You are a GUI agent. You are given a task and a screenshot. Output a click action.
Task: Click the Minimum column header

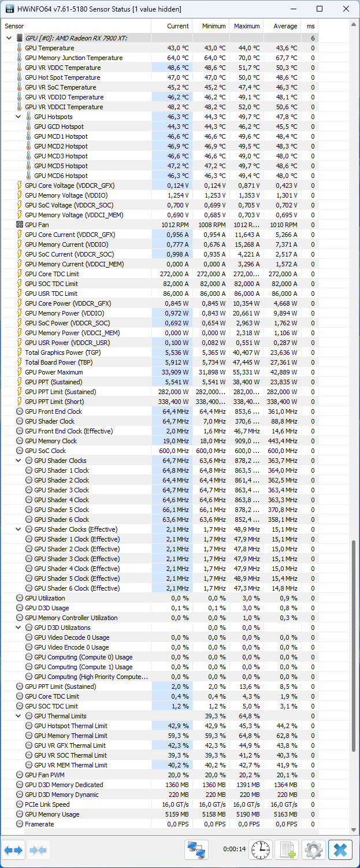pos(211,26)
